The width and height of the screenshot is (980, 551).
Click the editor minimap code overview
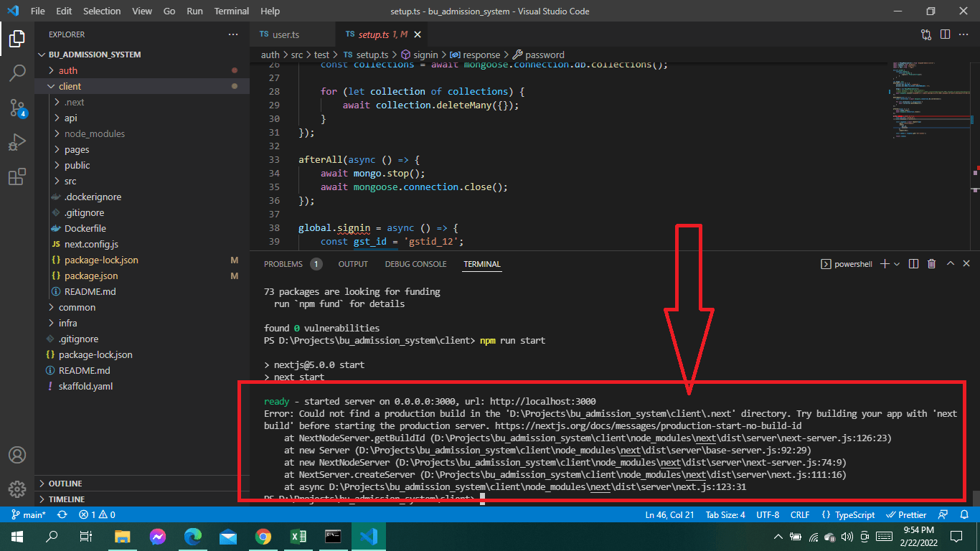click(932, 100)
